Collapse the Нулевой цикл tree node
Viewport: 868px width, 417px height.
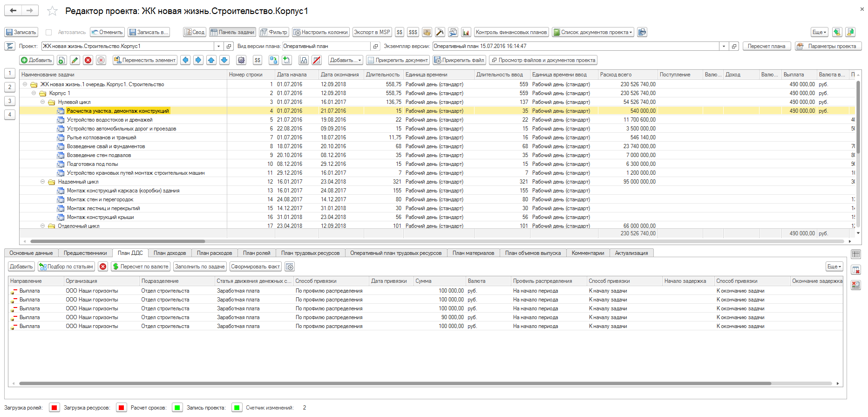[x=42, y=102]
